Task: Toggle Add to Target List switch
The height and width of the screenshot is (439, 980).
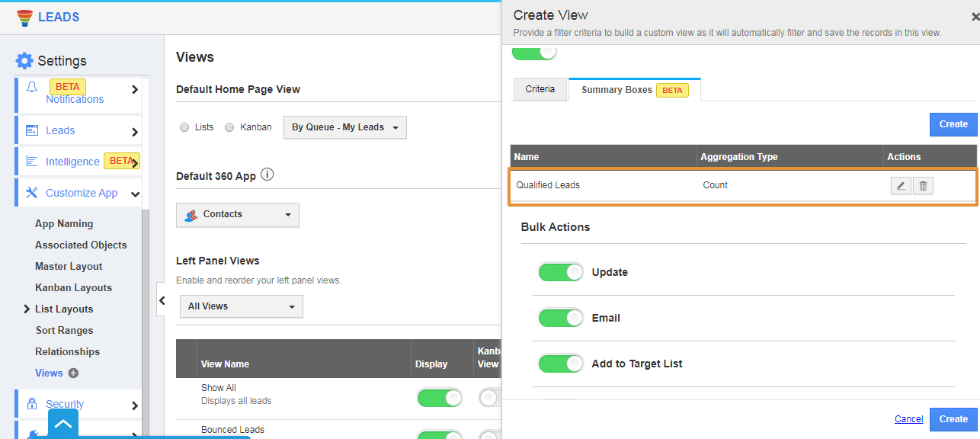Action: pyautogui.click(x=560, y=364)
